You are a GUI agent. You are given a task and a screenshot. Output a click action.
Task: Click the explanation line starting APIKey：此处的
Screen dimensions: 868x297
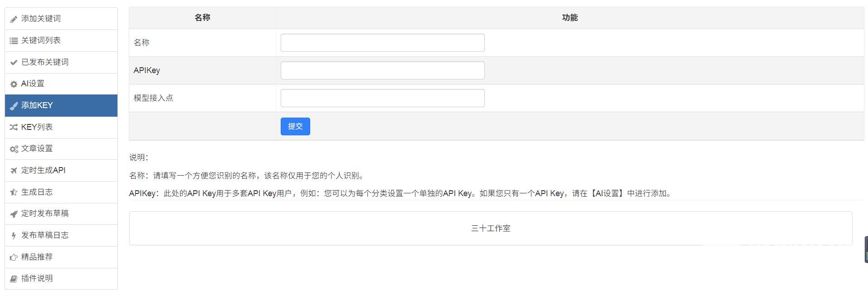coord(401,193)
